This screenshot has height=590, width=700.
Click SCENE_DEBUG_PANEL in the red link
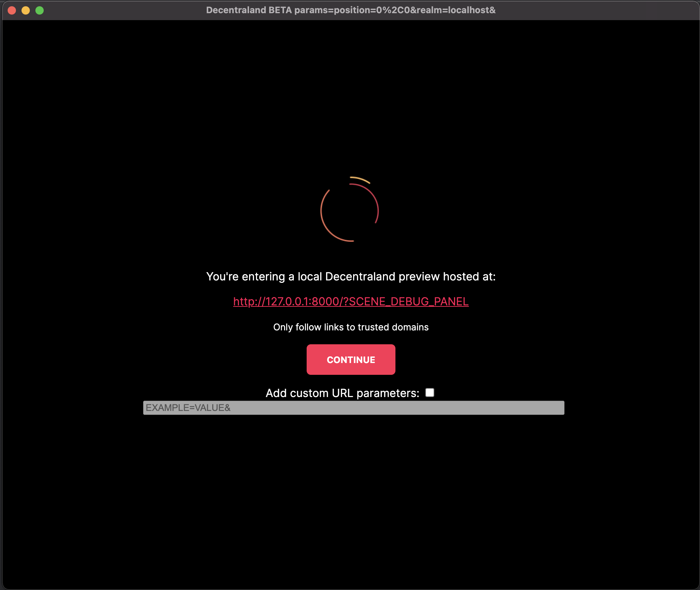(x=409, y=301)
